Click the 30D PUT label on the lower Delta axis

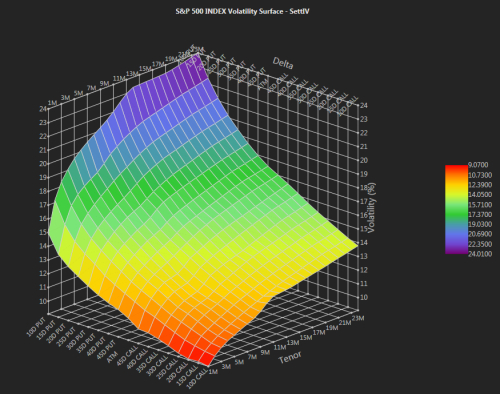click(76, 341)
